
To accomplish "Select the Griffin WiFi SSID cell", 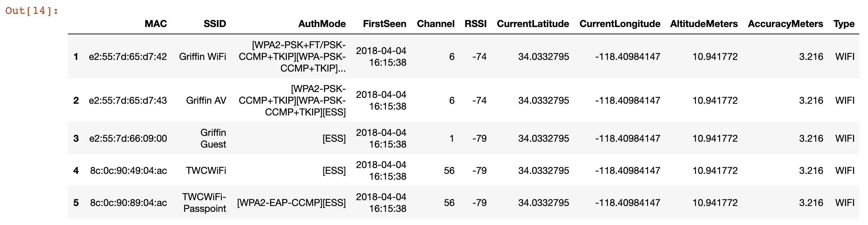I will pos(202,57).
